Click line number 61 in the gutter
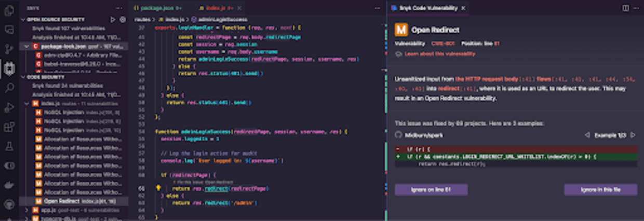 (x=141, y=188)
